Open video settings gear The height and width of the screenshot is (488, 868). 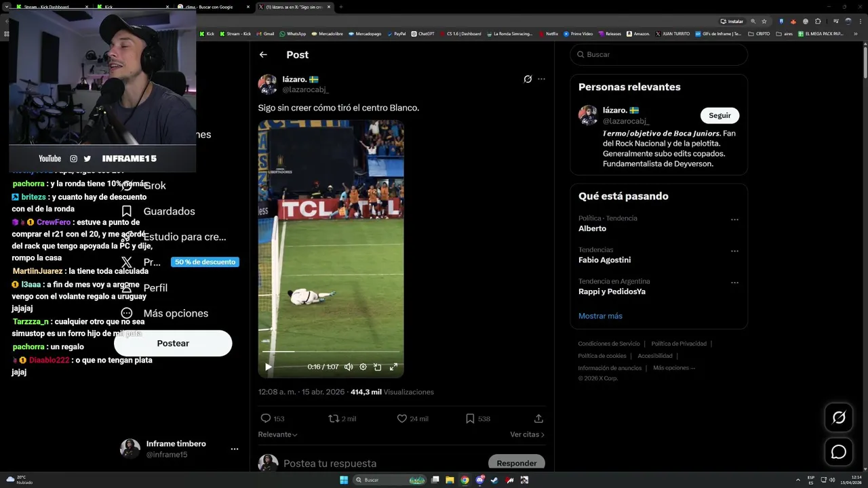(363, 367)
